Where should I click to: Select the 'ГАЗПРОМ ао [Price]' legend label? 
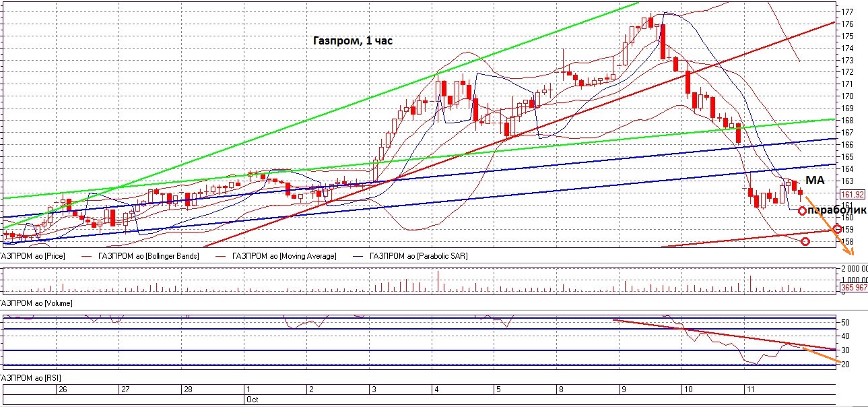(x=33, y=256)
